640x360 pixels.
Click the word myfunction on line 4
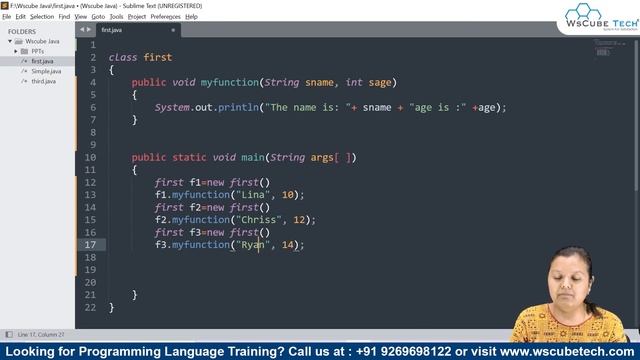pyautogui.click(x=230, y=83)
